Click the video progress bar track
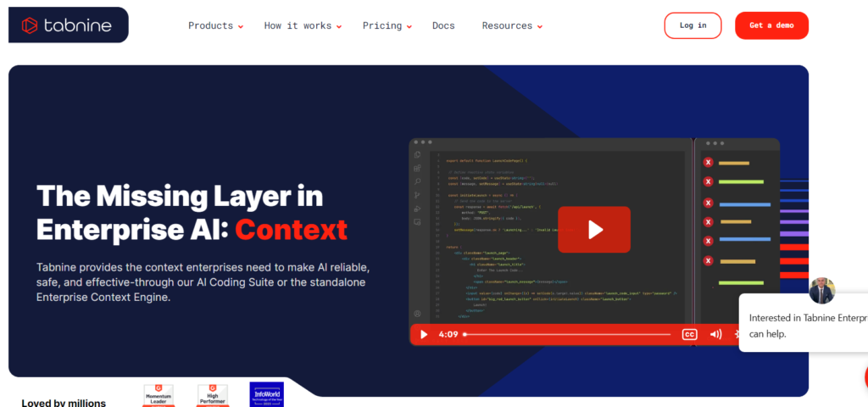This screenshot has height=407, width=868. (567, 334)
